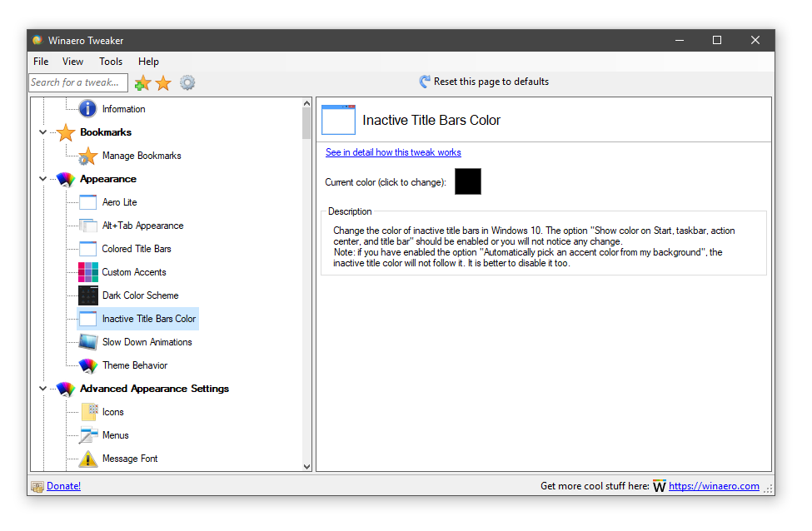Close the Winaero Tweaker window
Image resolution: width=812 pixels, height=531 pixels.
[x=755, y=41]
